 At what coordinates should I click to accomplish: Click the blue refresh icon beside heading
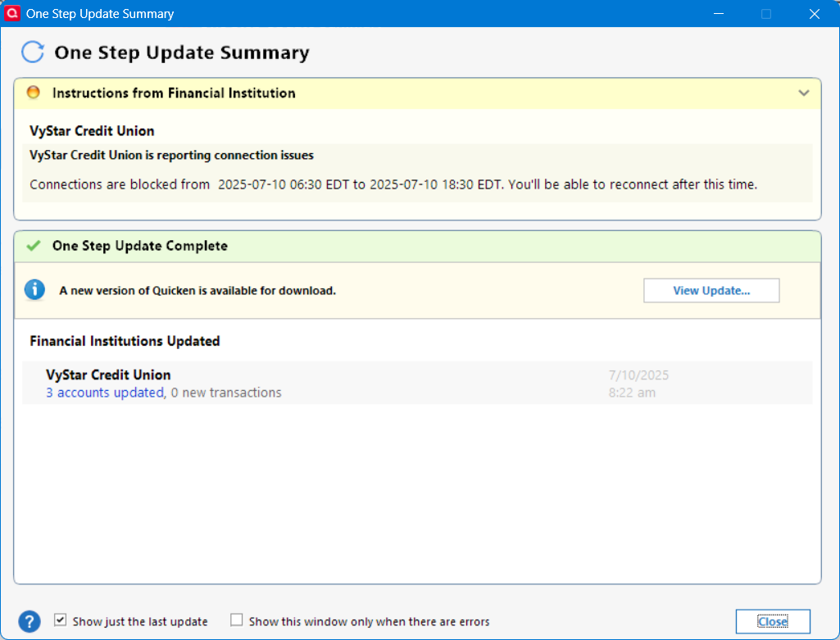point(33,52)
